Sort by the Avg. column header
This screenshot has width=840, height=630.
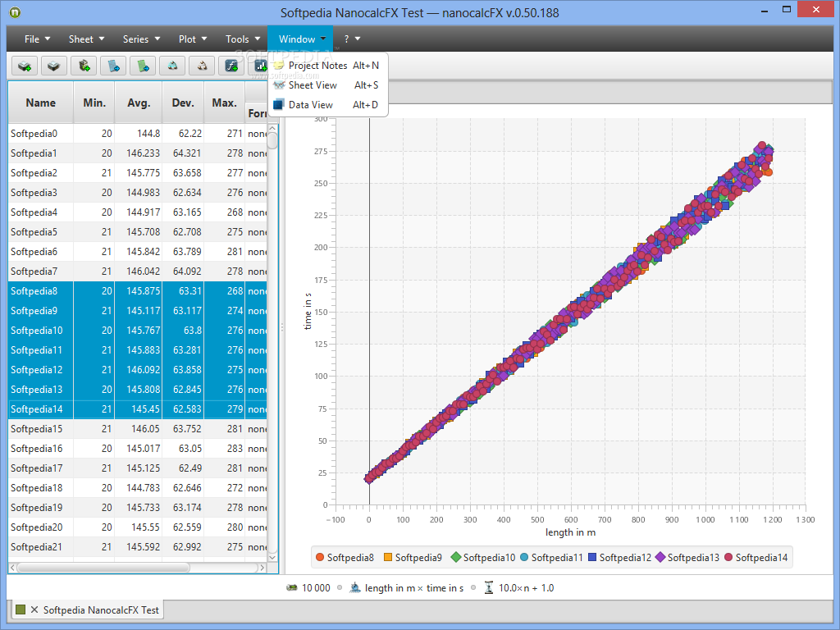click(x=139, y=103)
